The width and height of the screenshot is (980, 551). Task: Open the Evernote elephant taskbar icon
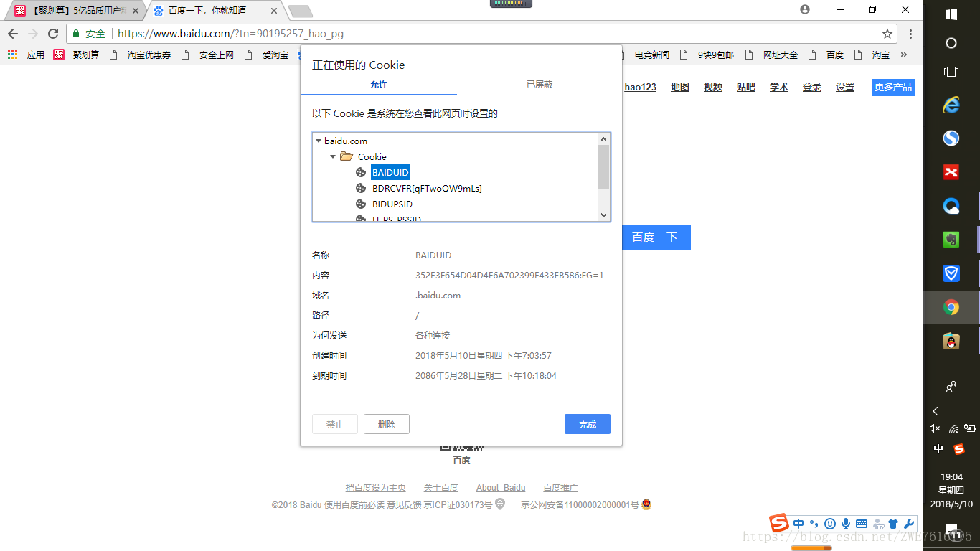point(951,240)
